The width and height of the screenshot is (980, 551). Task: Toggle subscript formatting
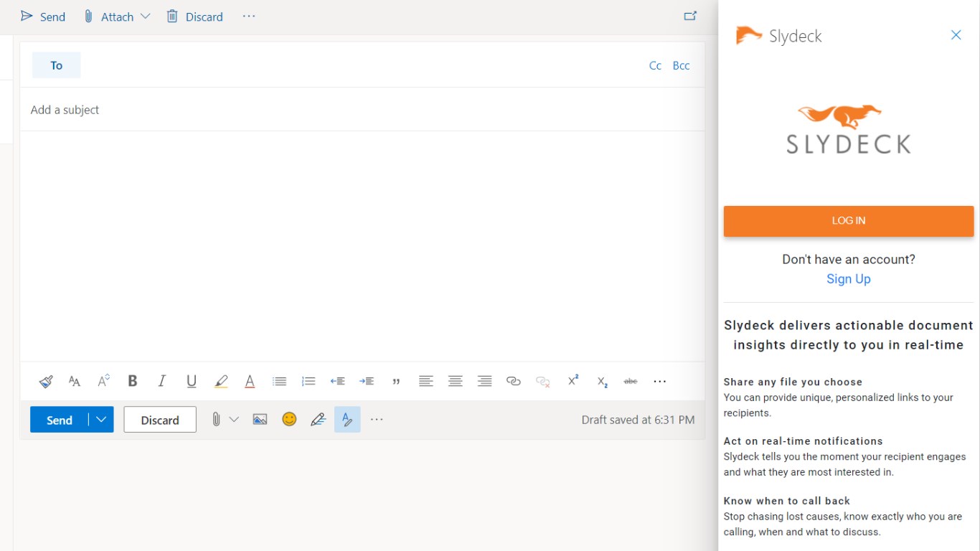pos(602,382)
